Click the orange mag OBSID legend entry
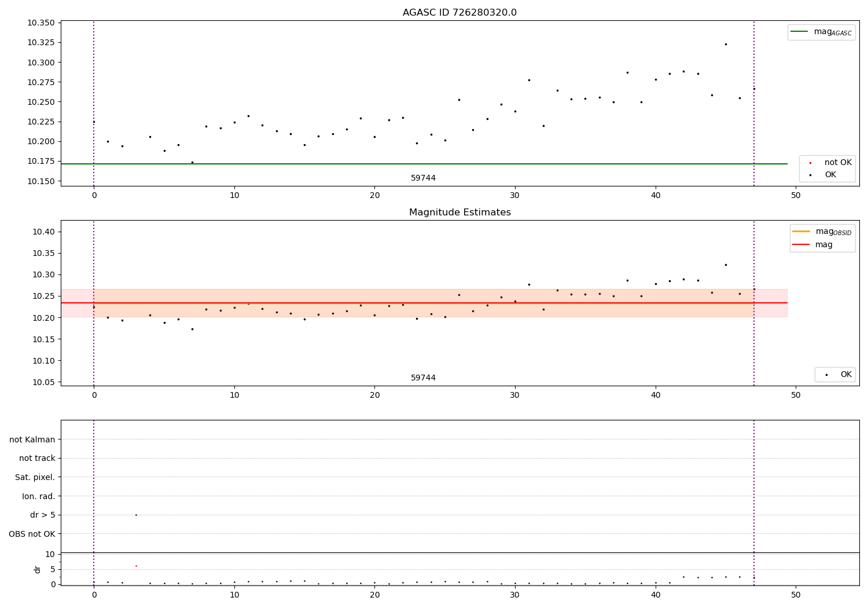 pyautogui.click(x=821, y=232)
